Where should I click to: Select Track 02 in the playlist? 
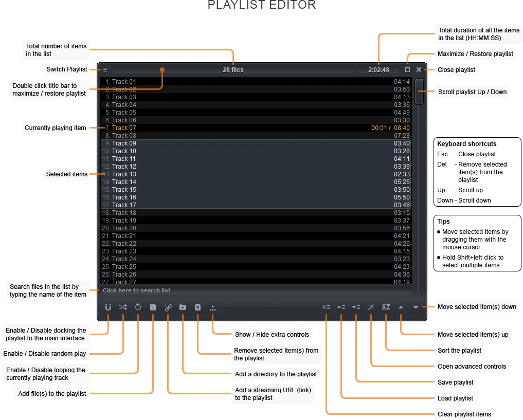[256, 89]
